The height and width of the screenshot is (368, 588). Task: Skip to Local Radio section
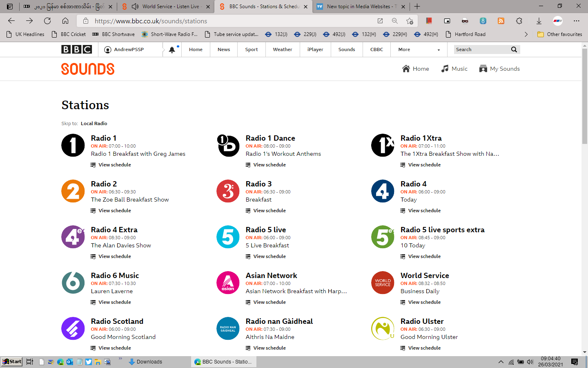click(94, 123)
